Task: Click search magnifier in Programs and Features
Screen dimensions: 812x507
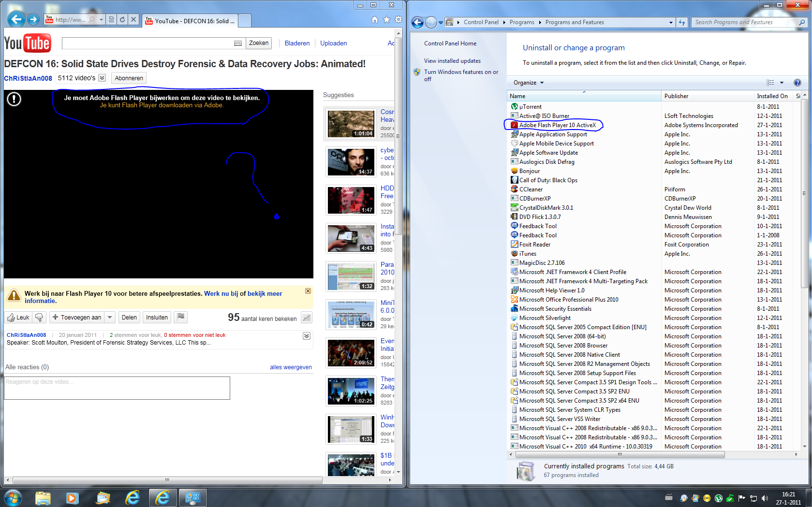Action: [802, 22]
